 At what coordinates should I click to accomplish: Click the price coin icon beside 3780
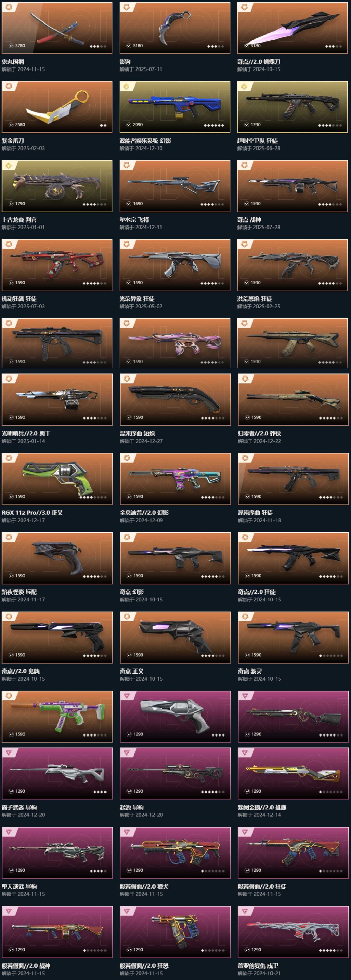click(11, 46)
